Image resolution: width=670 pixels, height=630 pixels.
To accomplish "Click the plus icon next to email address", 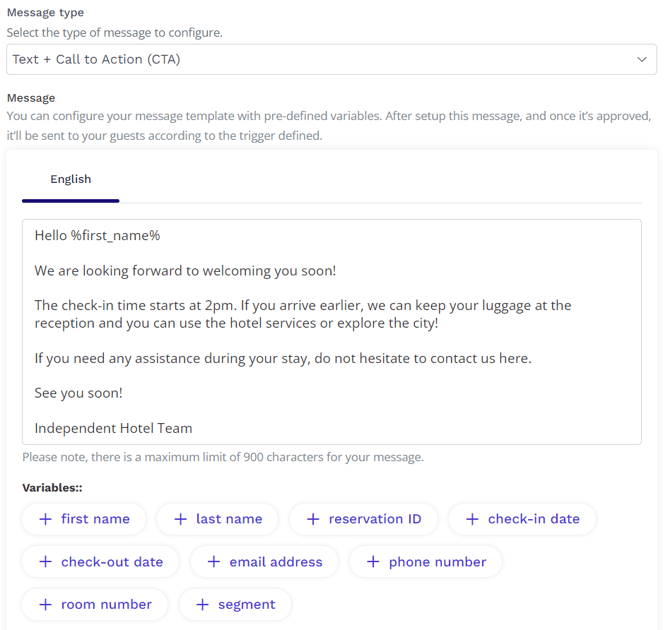I will (214, 562).
